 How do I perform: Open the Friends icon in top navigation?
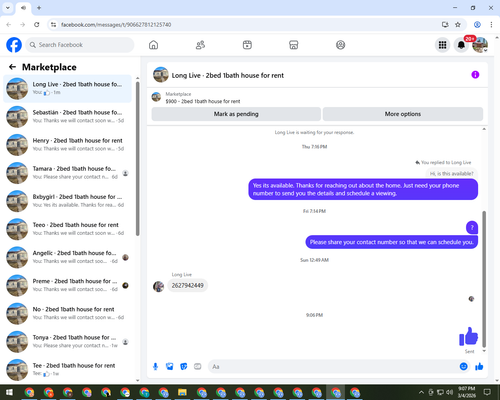point(200,45)
